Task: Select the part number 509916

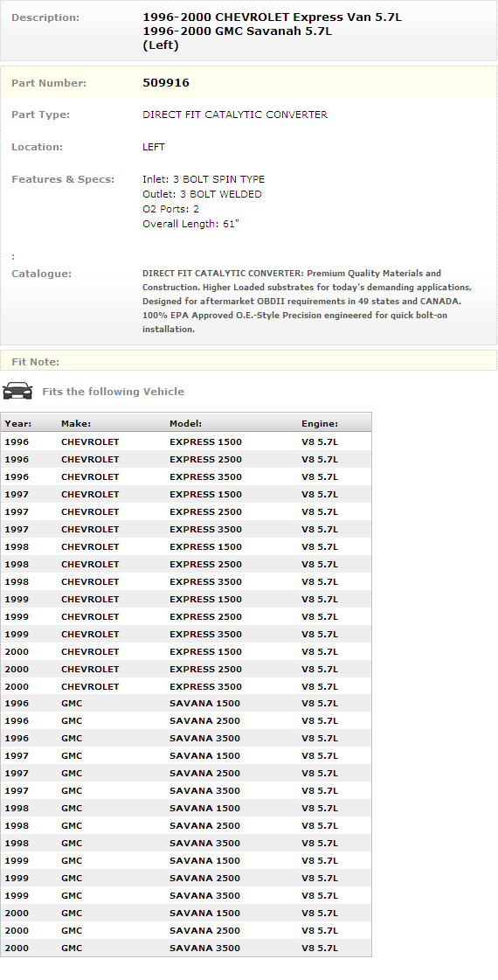Action: (166, 82)
